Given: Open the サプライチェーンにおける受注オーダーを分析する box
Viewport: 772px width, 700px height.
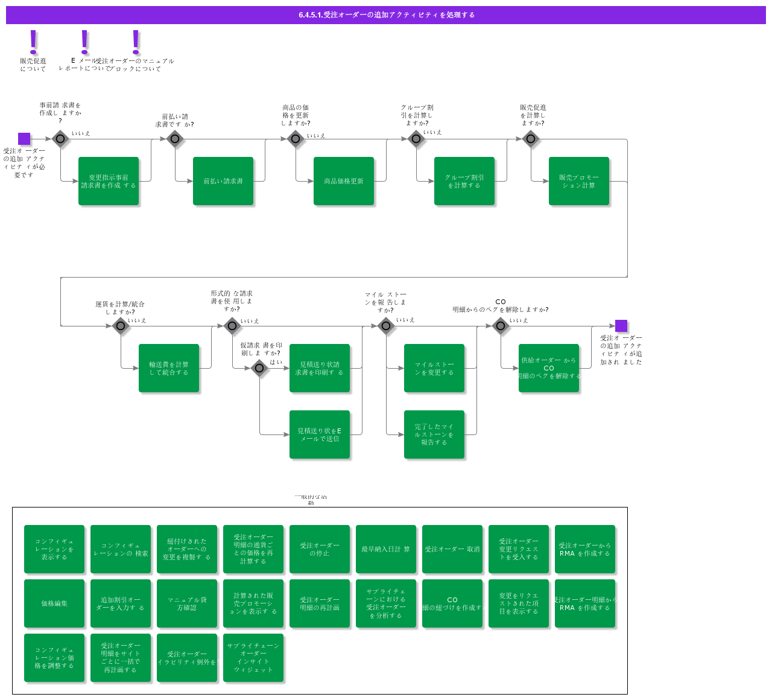Looking at the screenshot, I should [x=386, y=603].
